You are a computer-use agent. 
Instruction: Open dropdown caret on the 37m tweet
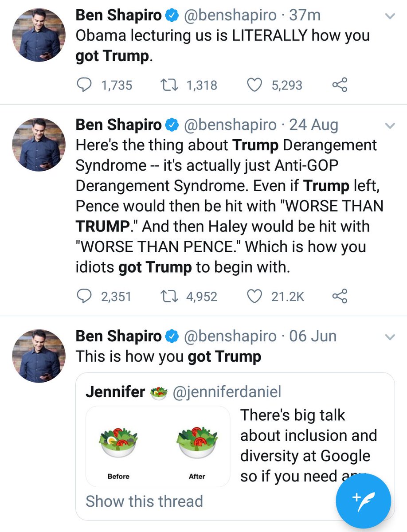[x=390, y=16]
